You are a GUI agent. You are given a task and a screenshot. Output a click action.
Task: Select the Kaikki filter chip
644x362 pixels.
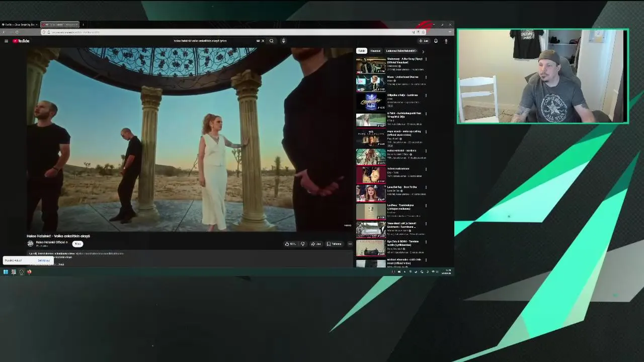[361, 51]
